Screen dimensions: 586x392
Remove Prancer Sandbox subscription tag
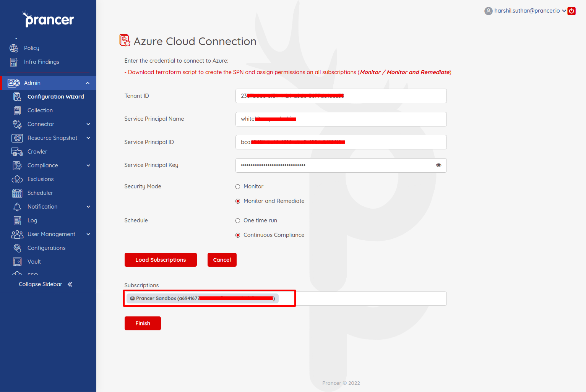(132, 298)
